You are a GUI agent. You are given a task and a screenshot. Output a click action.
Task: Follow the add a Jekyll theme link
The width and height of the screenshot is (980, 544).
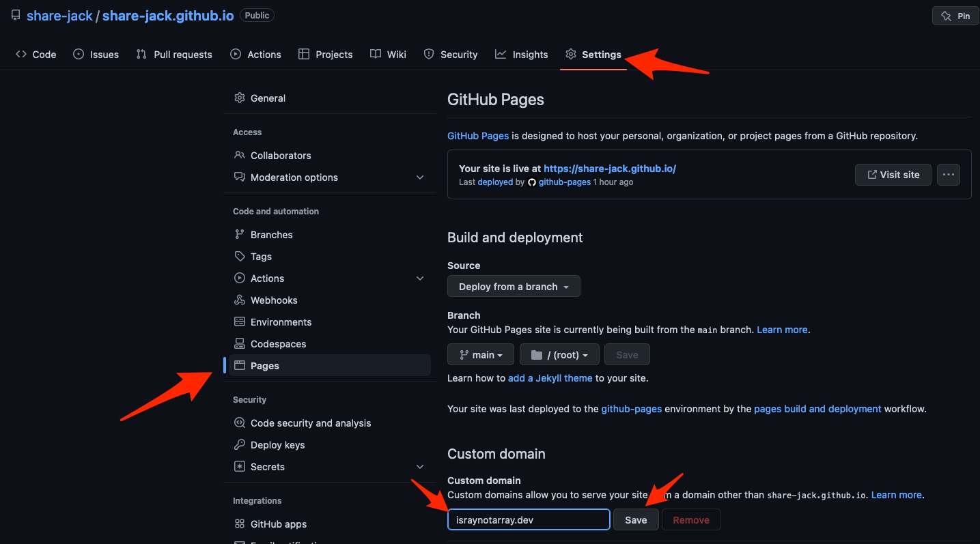pyautogui.click(x=551, y=378)
